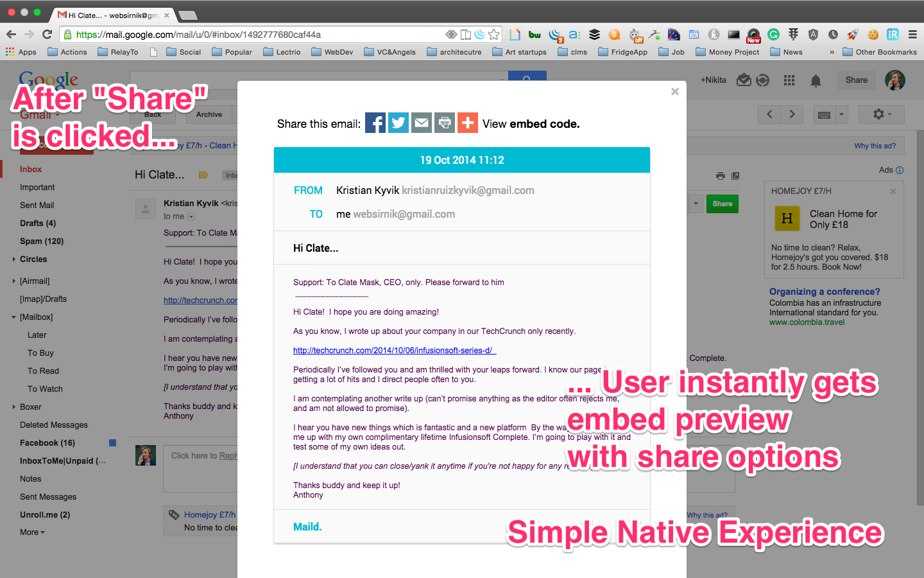
Task: Open Chrome menu hamburger icon
Action: click(x=912, y=35)
